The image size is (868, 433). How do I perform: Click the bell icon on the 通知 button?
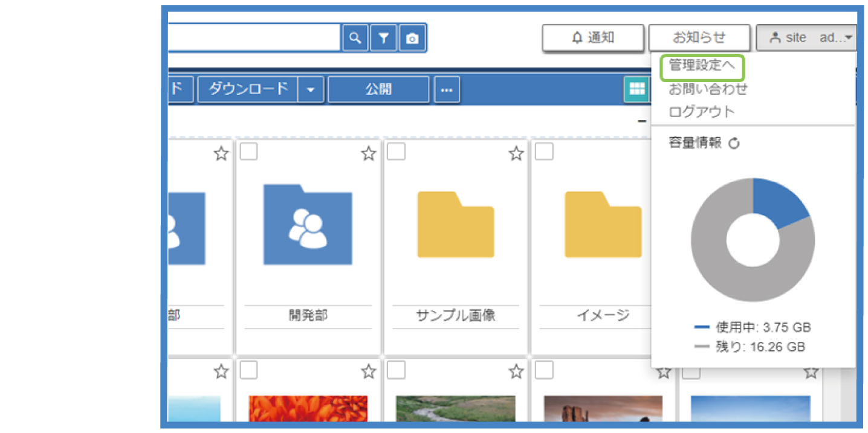pyautogui.click(x=578, y=37)
